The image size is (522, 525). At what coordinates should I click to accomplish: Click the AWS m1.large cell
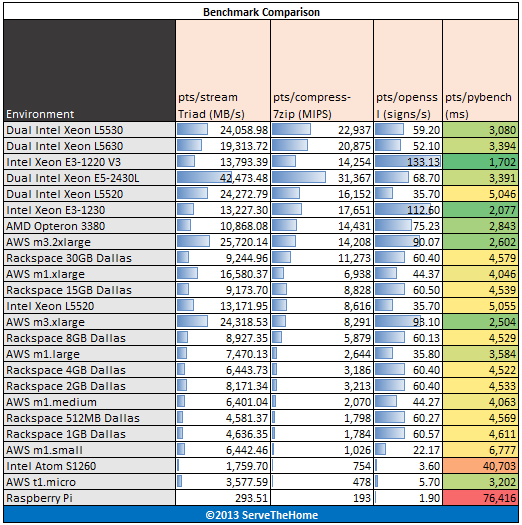(x=89, y=354)
